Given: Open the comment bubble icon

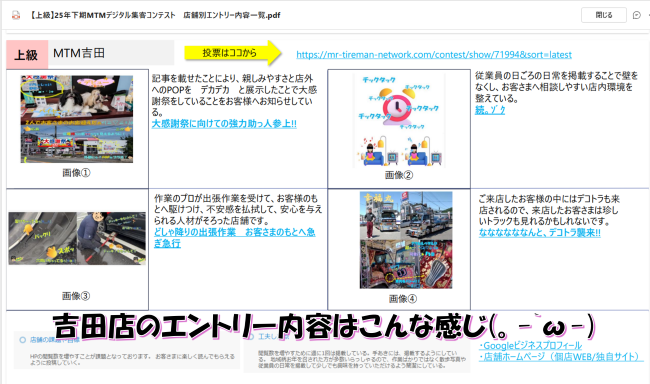Looking at the screenshot, I should [637, 15].
